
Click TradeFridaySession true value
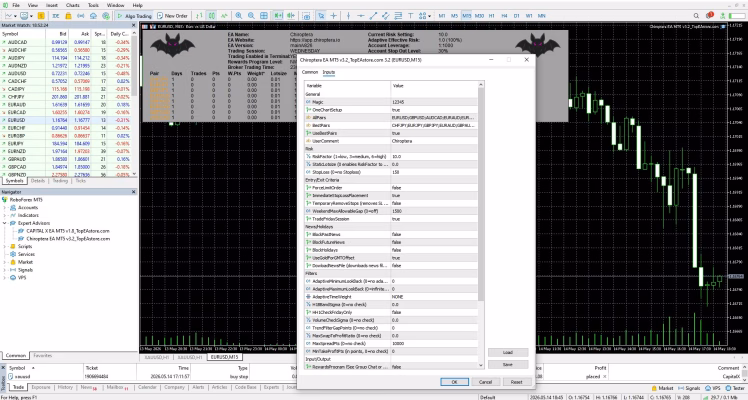tap(434, 219)
